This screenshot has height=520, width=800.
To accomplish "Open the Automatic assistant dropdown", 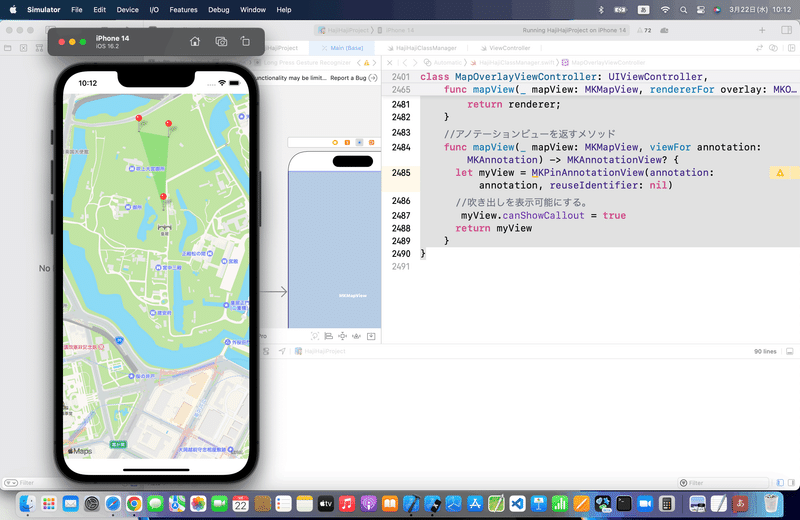I will pyautogui.click(x=443, y=63).
